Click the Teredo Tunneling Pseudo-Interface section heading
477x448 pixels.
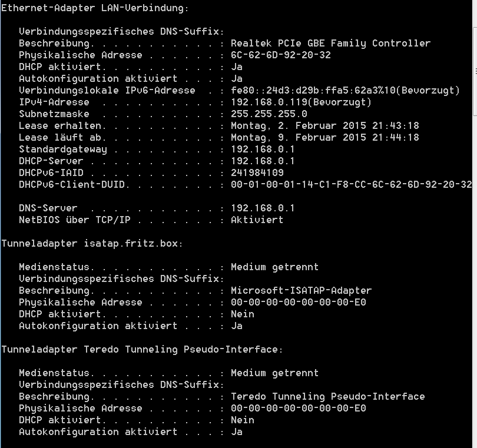(x=142, y=350)
